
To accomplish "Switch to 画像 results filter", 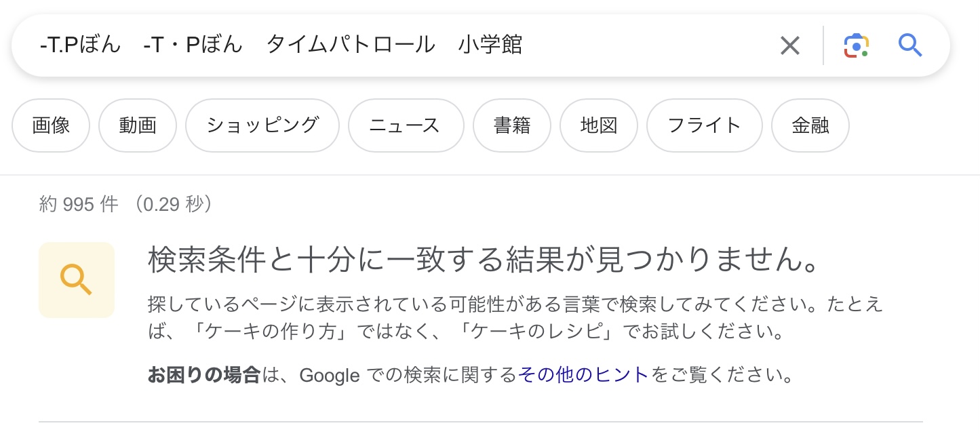I will pyautogui.click(x=51, y=125).
